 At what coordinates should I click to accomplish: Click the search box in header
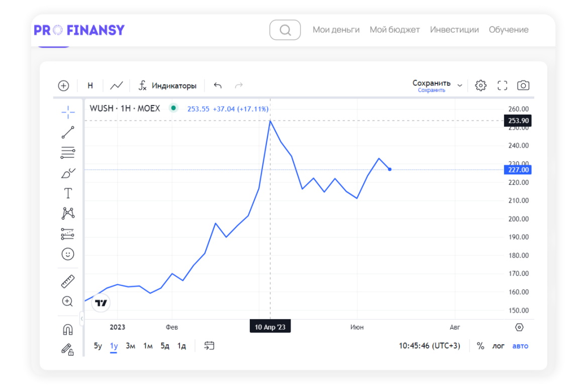pyautogui.click(x=285, y=30)
